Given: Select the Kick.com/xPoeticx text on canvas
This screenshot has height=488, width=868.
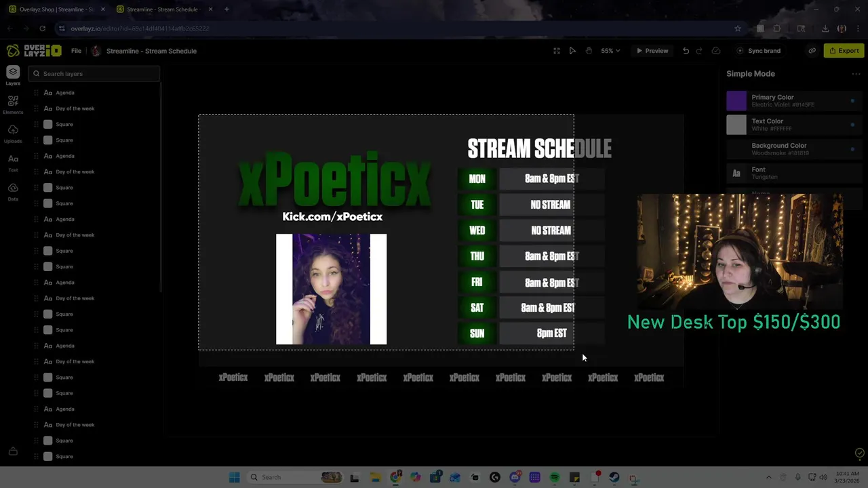Looking at the screenshot, I should point(332,217).
